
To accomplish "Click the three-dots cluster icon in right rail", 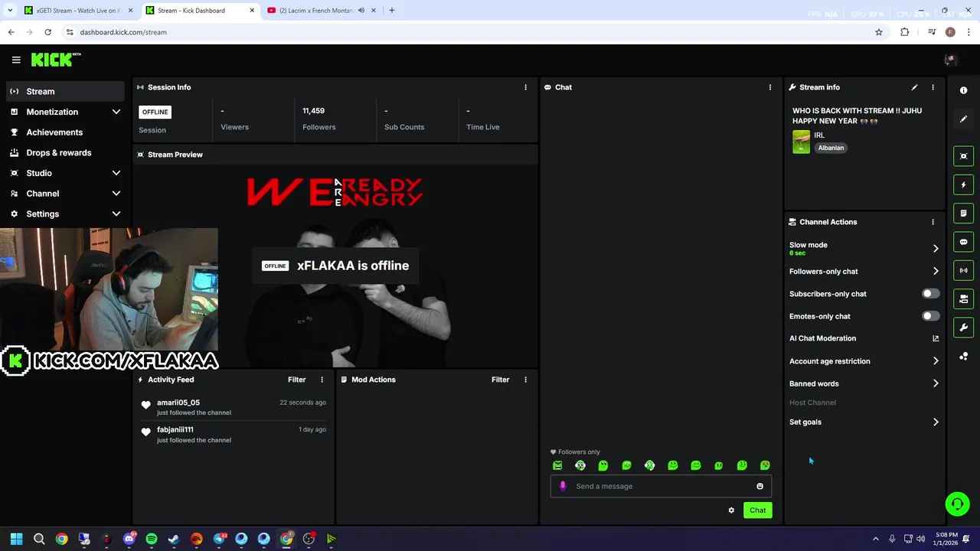I will (x=963, y=357).
